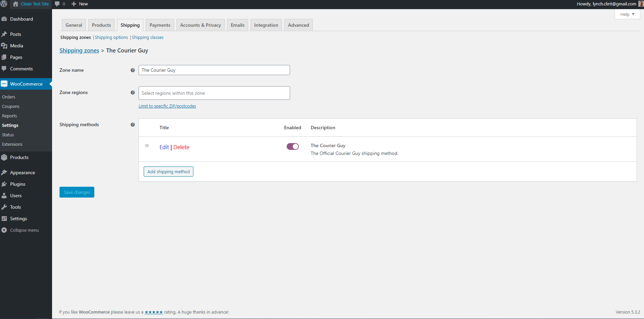Open the Clean Test Site home link

(31, 4)
